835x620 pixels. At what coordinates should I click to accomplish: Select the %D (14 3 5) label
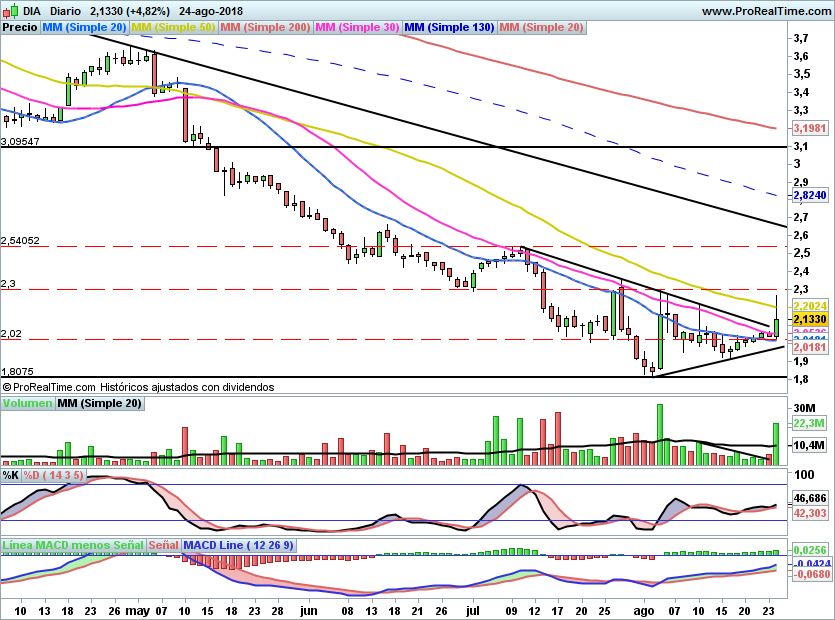53,475
